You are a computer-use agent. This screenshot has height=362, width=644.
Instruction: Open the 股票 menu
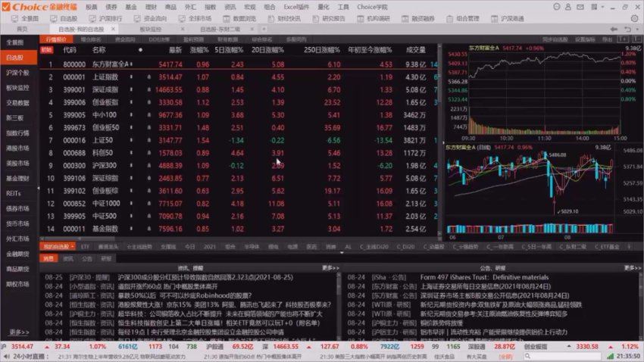91,7
